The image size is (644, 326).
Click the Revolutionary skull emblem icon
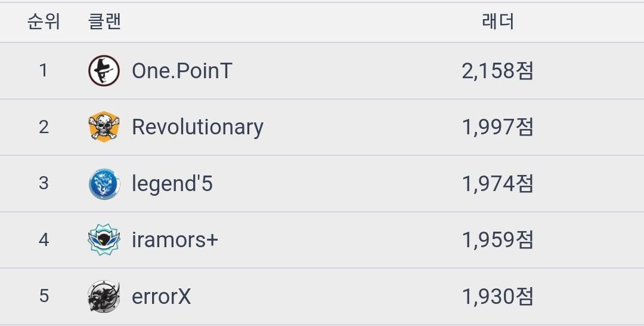(x=104, y=127)
